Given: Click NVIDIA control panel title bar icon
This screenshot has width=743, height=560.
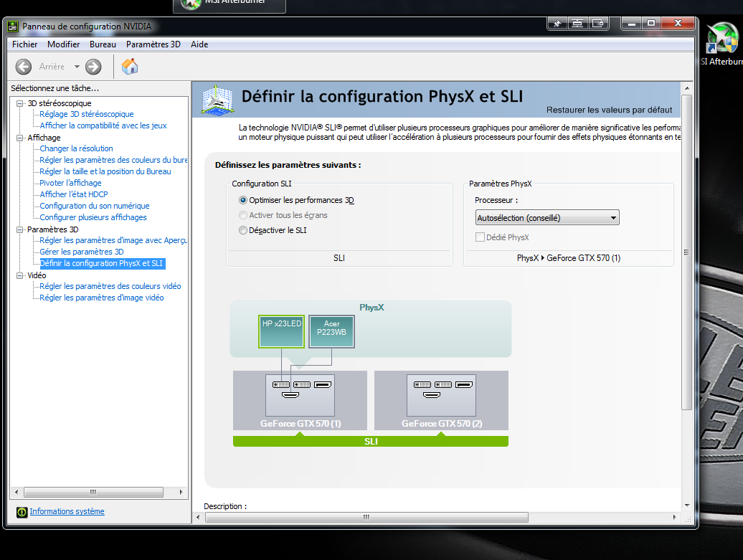Looking at the screenshot, I should tap(13, 27).
